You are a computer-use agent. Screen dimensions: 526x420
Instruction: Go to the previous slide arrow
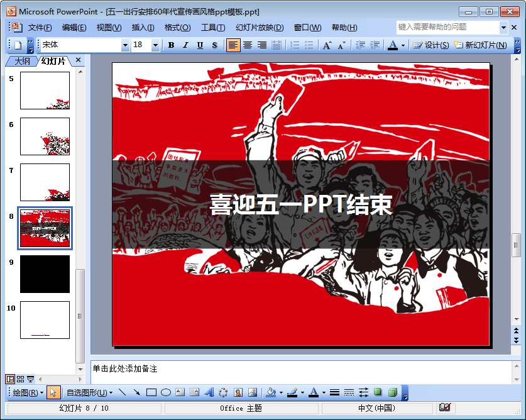pyautogui.click(x=516, y=331)
